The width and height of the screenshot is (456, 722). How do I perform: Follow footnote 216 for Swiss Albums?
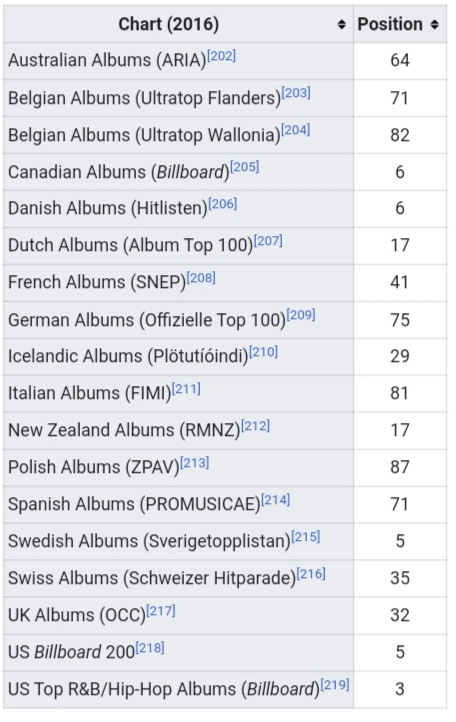pyautogui.click(x=311, y=574)
